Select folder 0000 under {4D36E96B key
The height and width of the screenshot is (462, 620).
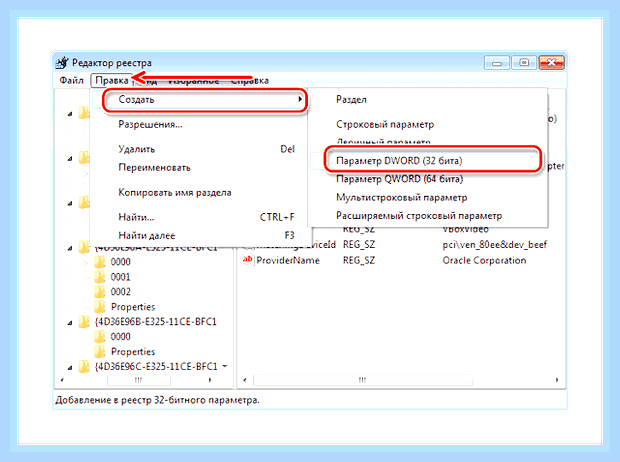coord(120,337)
